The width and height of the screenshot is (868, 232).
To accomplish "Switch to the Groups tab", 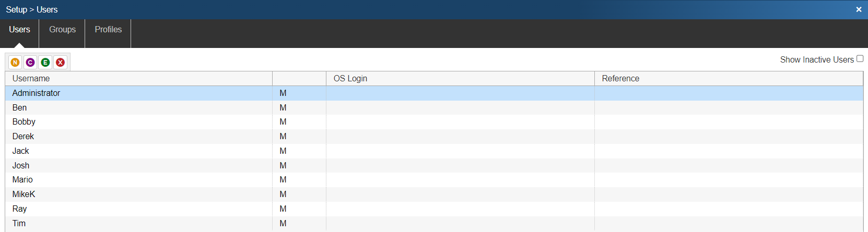I will pyautogui.click(x=62, y=30).
